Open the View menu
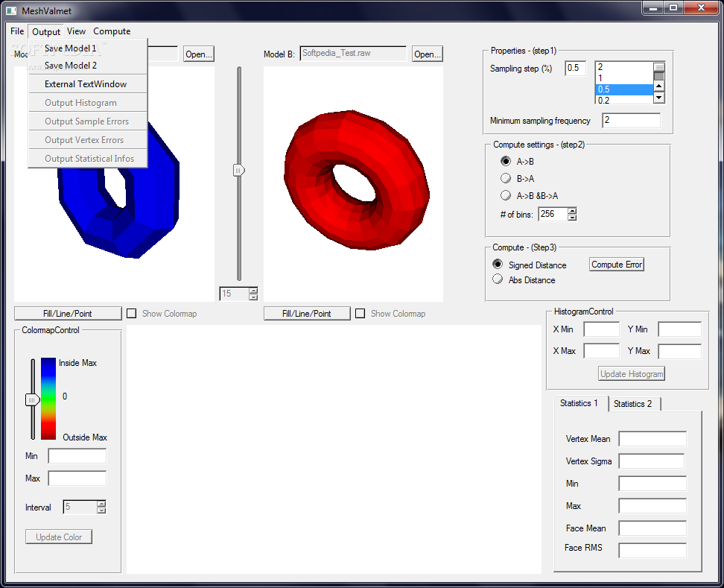Image resolution: width=724 pixels, height=588 pixels. (76, 31)
